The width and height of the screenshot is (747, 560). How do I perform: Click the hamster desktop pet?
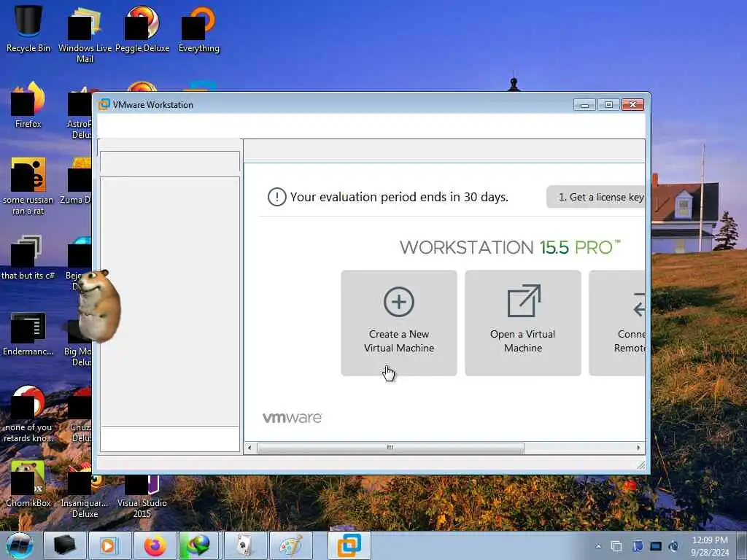(98, 306)
